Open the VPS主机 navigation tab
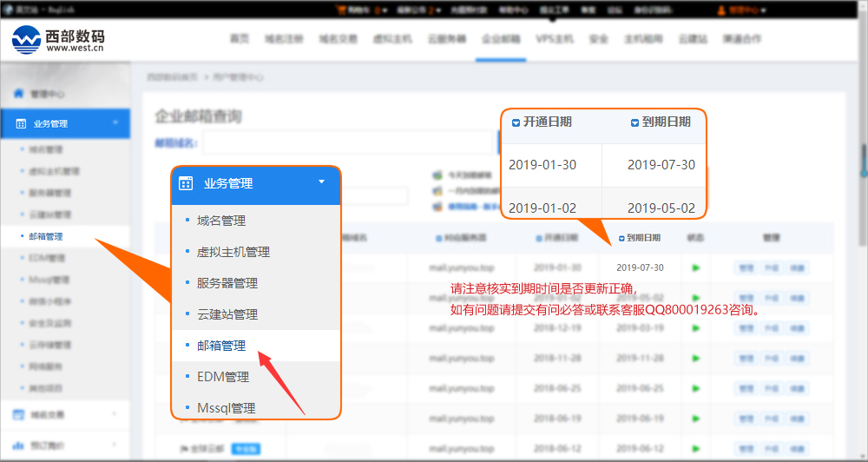The width and height of the screenshot is (868, 462). (555, 39)
